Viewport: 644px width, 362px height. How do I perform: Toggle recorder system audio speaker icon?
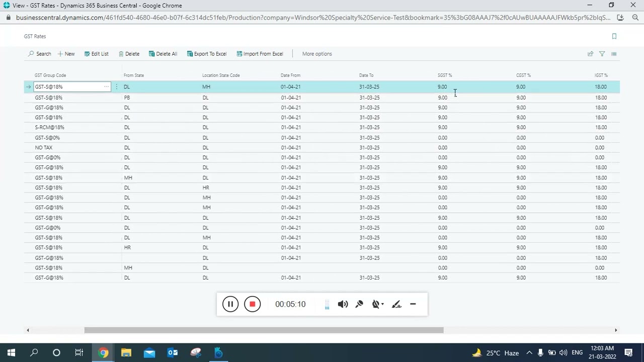[343, 304]
